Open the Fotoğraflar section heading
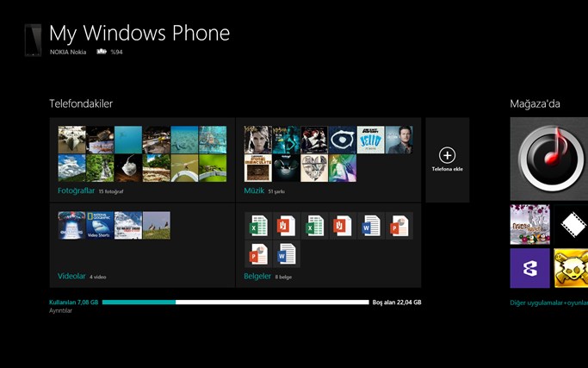 76,190
